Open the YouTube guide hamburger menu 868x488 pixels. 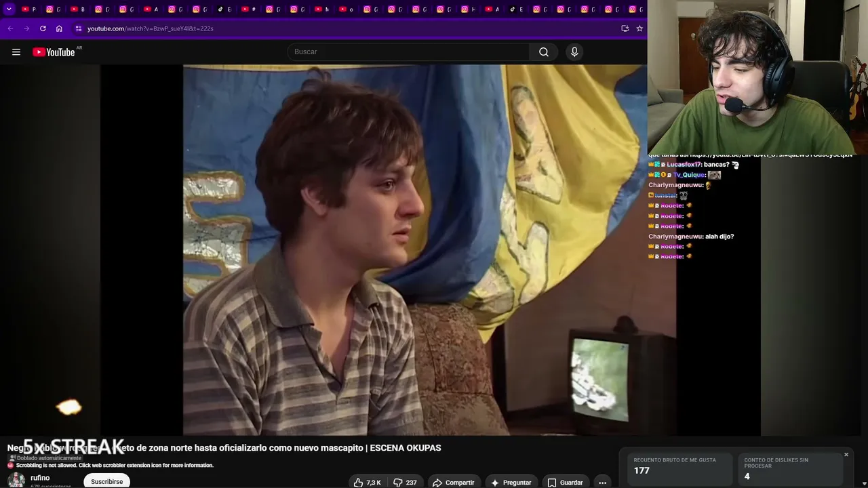coord(16,52)
